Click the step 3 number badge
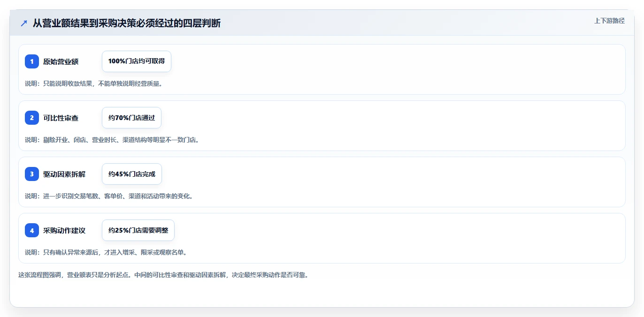This screenshot has width=644, height=317. coord(32,174)
